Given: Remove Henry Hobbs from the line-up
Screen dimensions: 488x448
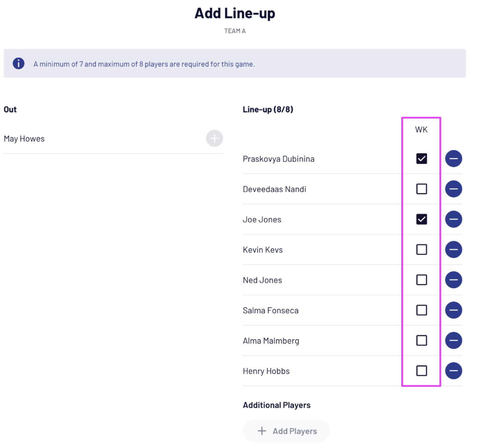Looking at the screenshot, I should (x=453, y=371).
